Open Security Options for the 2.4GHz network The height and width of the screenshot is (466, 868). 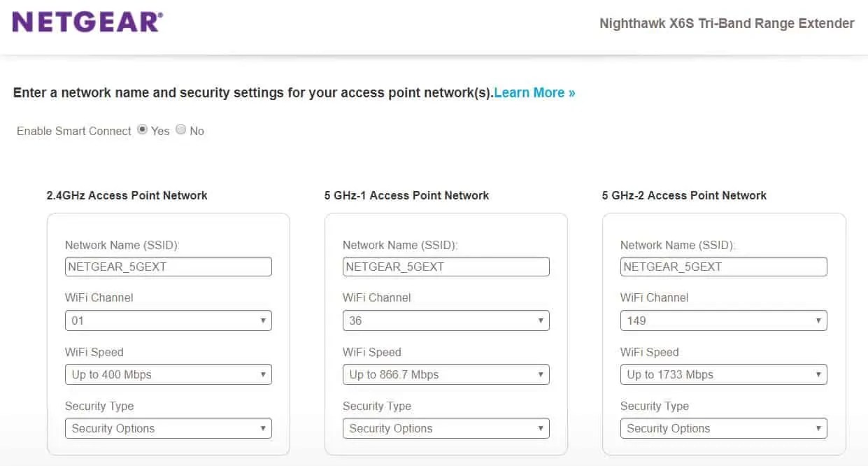click(x=168, y=428)
